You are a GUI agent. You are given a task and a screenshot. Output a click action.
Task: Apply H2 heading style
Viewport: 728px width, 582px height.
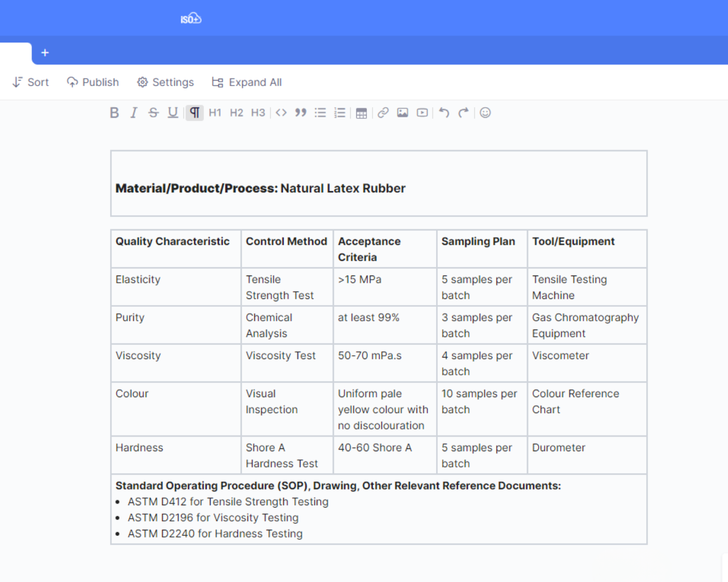click(x=236, y=113)
